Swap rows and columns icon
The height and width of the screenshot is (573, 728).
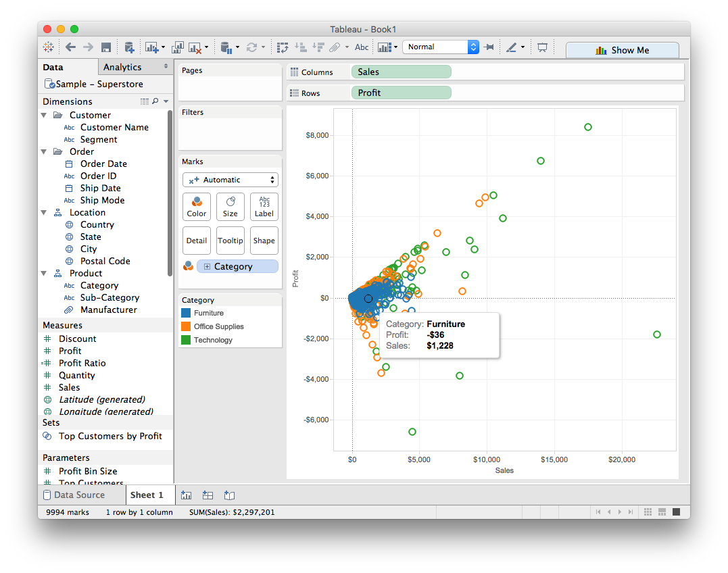pyautogui.click(x=283, y=47)
